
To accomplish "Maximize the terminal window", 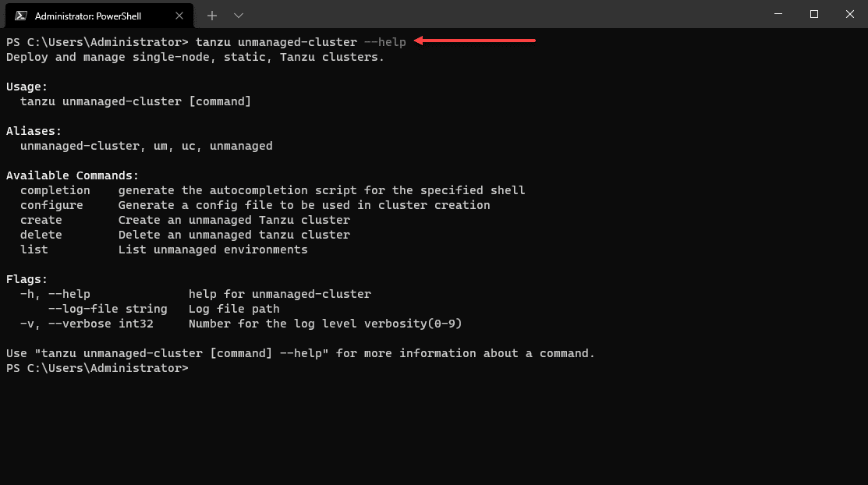I will tap(813, 14).
